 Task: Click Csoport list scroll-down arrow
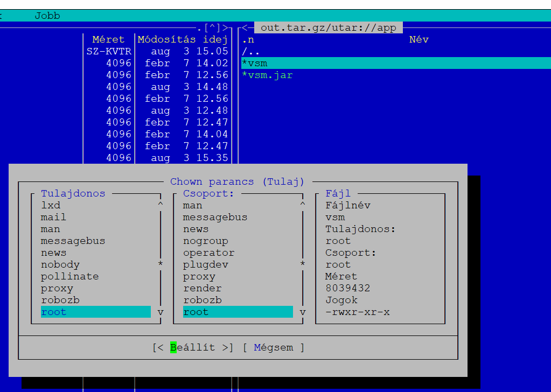303,312
